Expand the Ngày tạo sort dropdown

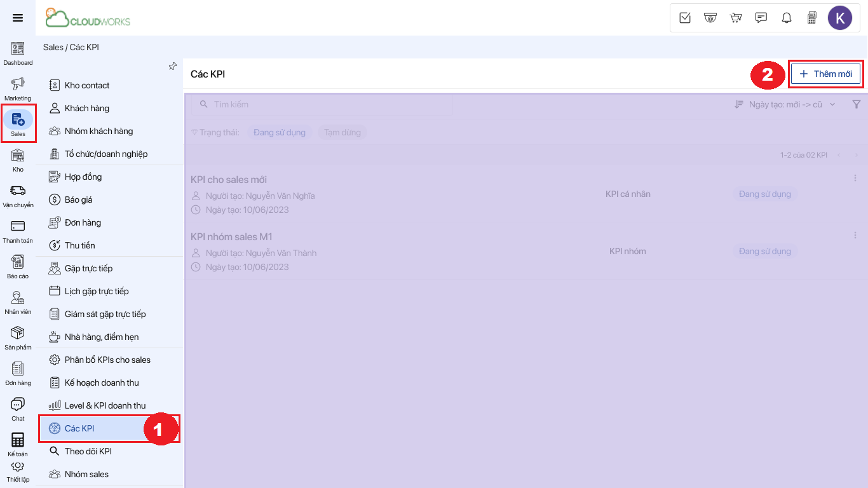(785, 104)
